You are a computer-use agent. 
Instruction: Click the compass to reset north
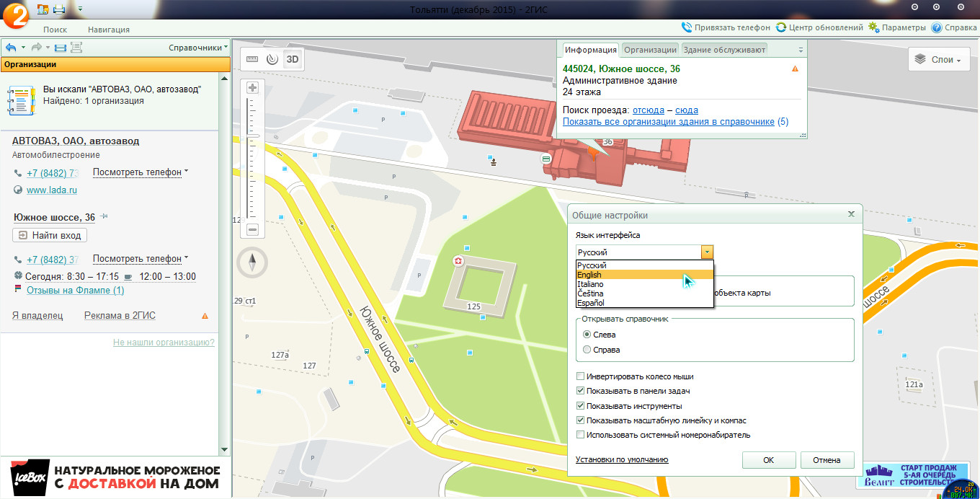[x=252, y=262]
